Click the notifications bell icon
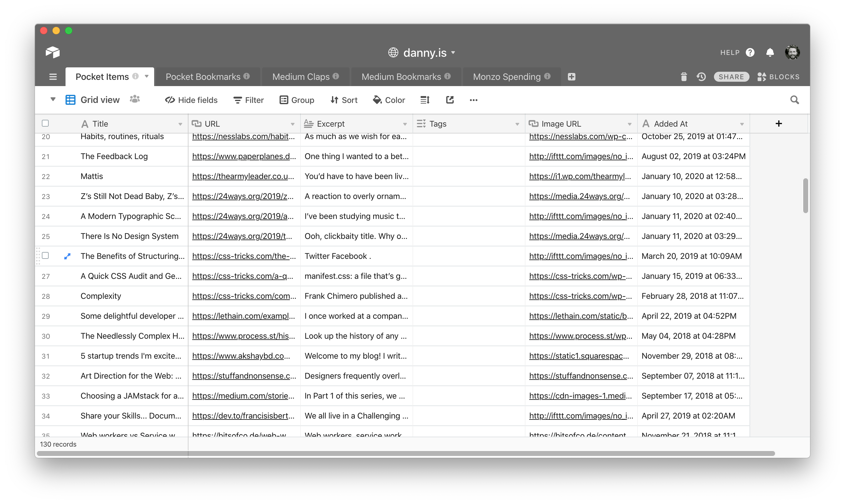The height and width of the screenshot is (504, 845). click(x=770, y=53)
